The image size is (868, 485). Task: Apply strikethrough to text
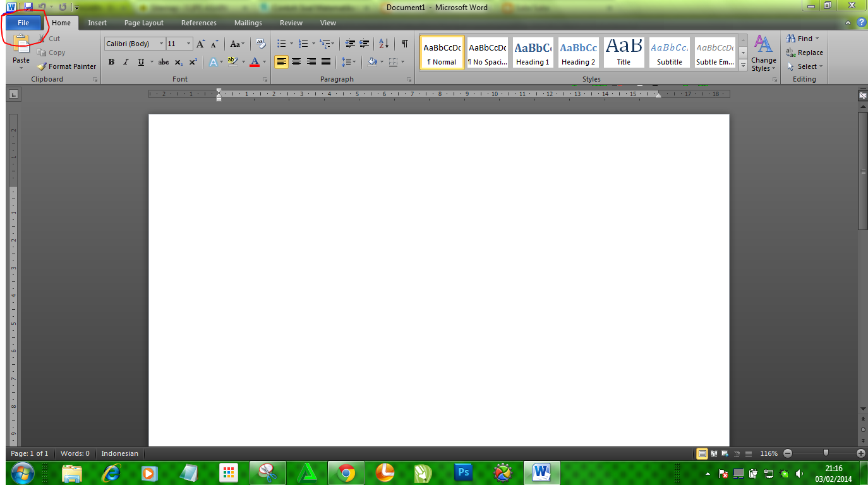pos(163,62)
